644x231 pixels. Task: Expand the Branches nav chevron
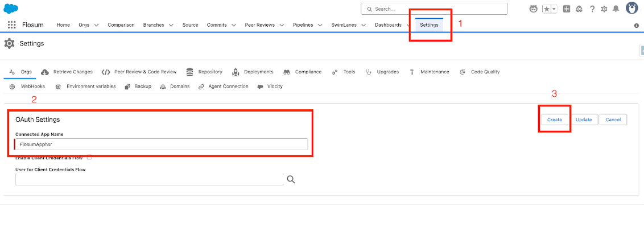[x=171, y=25]
